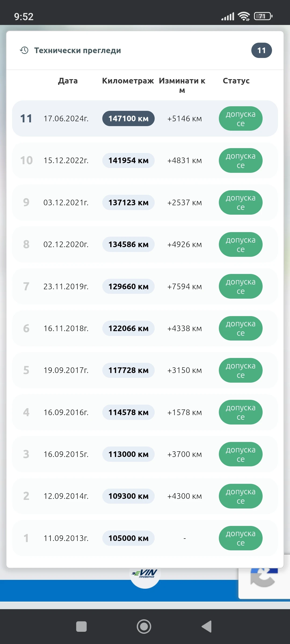Tap the 147100 км mileage pill

click(128, 118)
